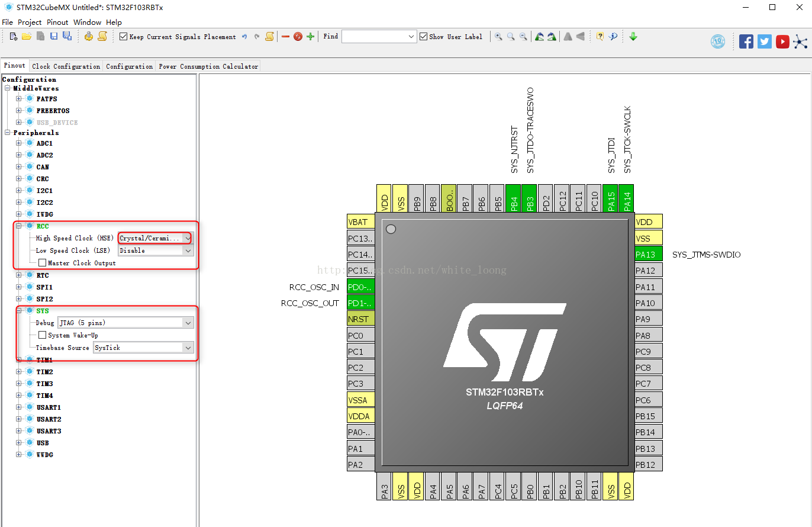Click the green down arrow icon
The image size is (812, 527).
pos(633,37)
